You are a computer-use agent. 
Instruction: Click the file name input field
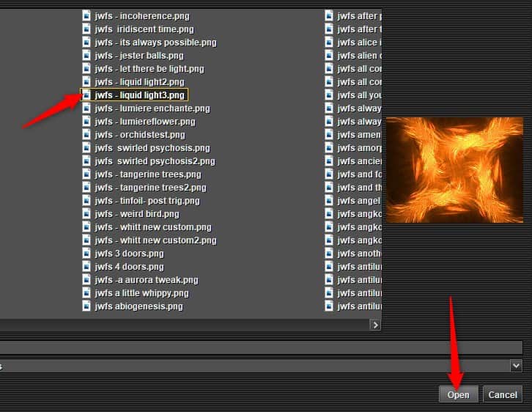tap(262, 348)
